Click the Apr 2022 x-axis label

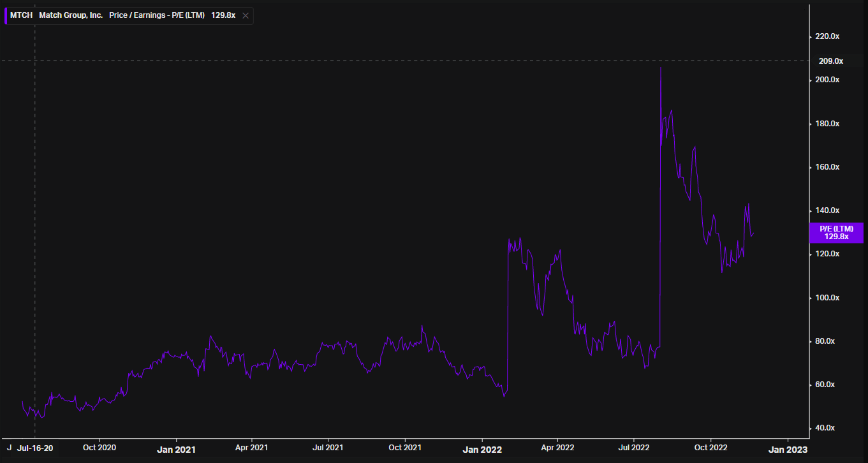point(557,448)
